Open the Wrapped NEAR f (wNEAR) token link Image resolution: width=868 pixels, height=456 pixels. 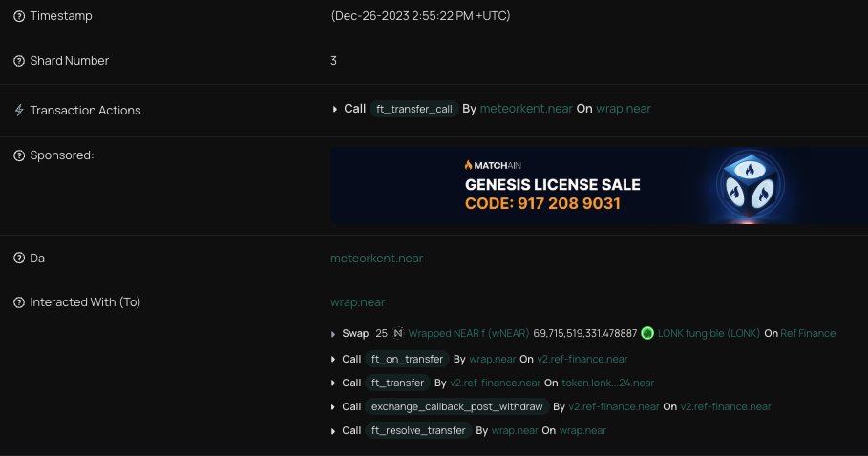tap(468, 334)
